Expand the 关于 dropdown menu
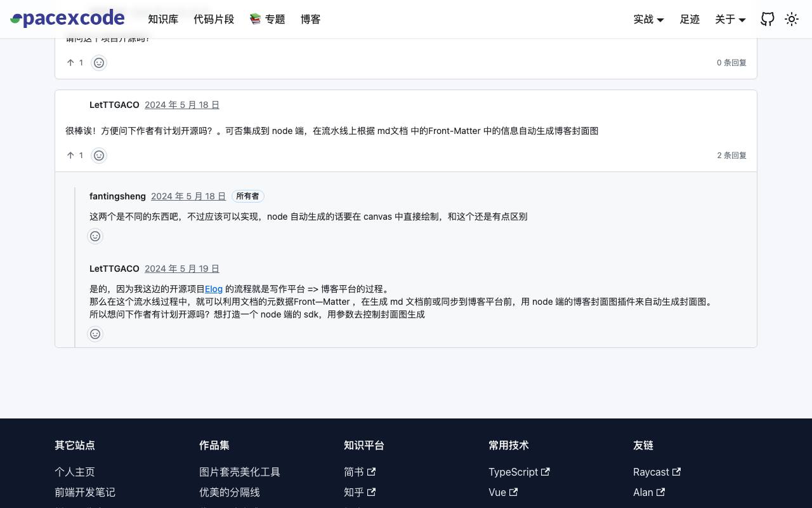This screenshot has height=508, width=812. pos(730,19)
